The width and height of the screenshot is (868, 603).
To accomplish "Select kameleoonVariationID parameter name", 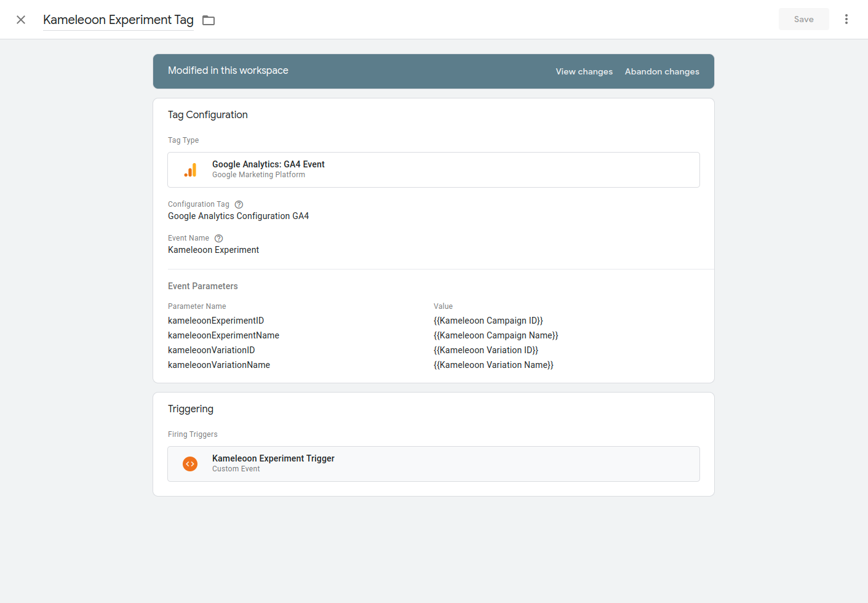I will point(212,350).
